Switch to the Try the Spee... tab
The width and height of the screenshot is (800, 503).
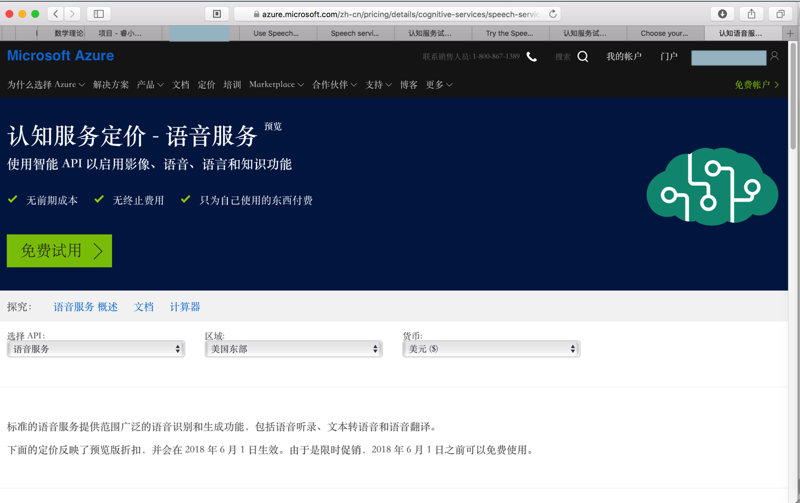pos(509,33)
